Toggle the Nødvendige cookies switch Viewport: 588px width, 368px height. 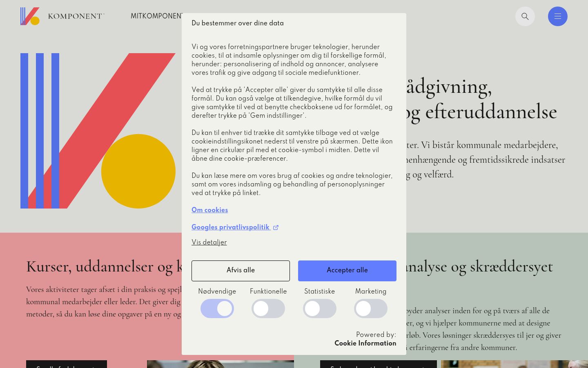coord(217,309)
